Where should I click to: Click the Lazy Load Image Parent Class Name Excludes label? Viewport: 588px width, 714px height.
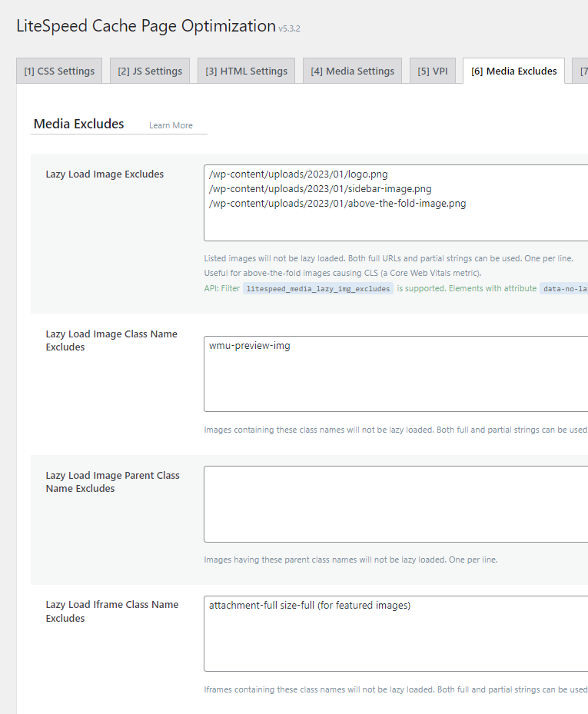tap(112, 482)
